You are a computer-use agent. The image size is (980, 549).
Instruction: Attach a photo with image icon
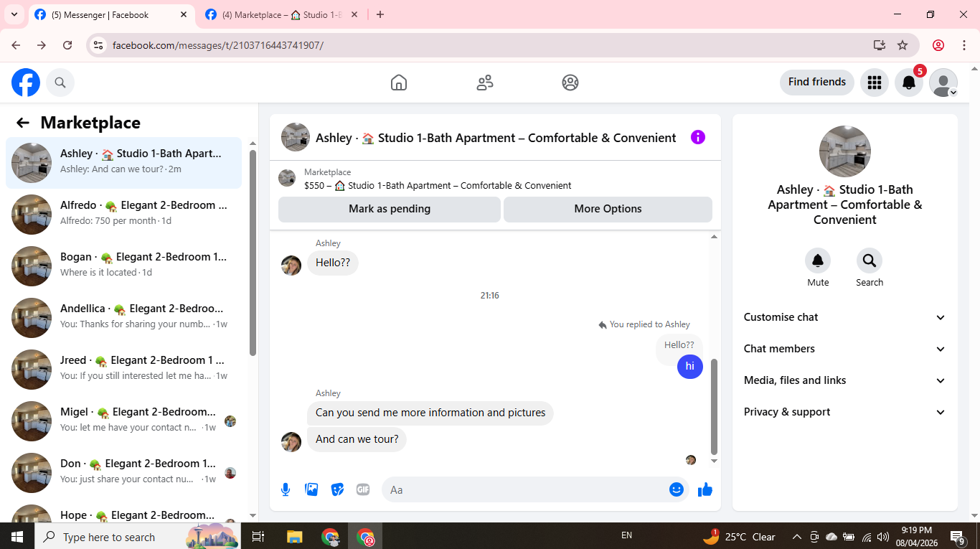point(311,489)
